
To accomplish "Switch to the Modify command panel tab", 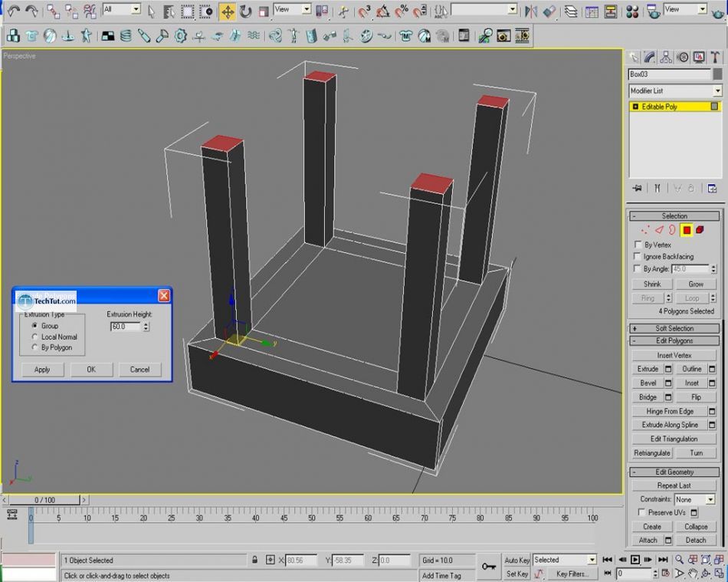I will [x=650, y=58].
